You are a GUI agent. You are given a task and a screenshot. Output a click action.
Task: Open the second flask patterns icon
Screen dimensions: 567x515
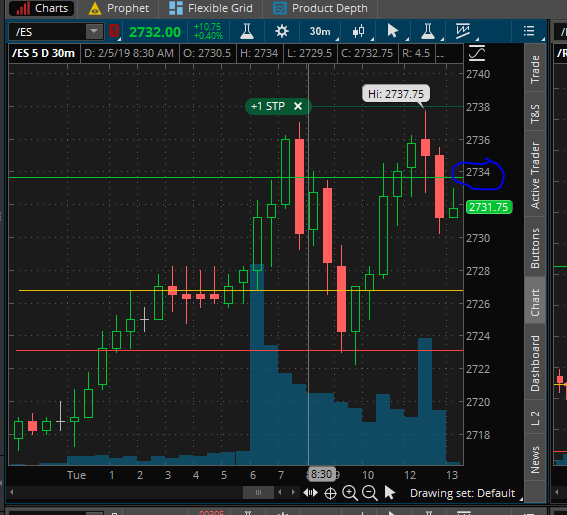(429, 31)
